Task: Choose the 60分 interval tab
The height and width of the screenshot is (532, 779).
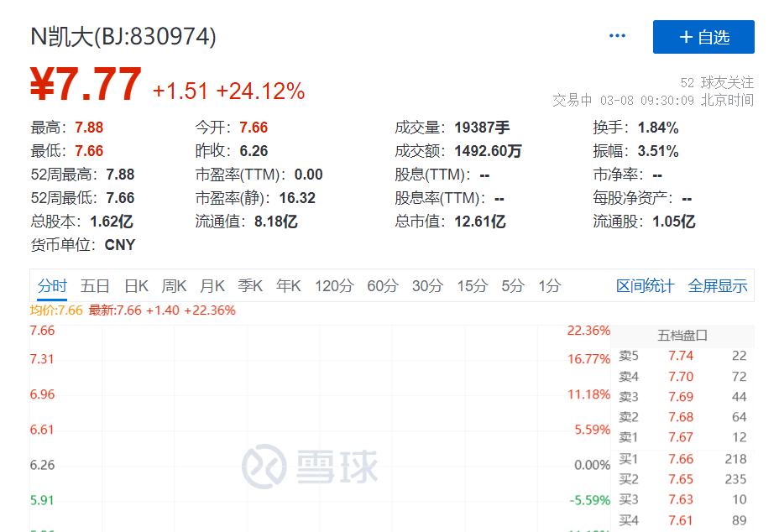Action: [x=383, y=286]
